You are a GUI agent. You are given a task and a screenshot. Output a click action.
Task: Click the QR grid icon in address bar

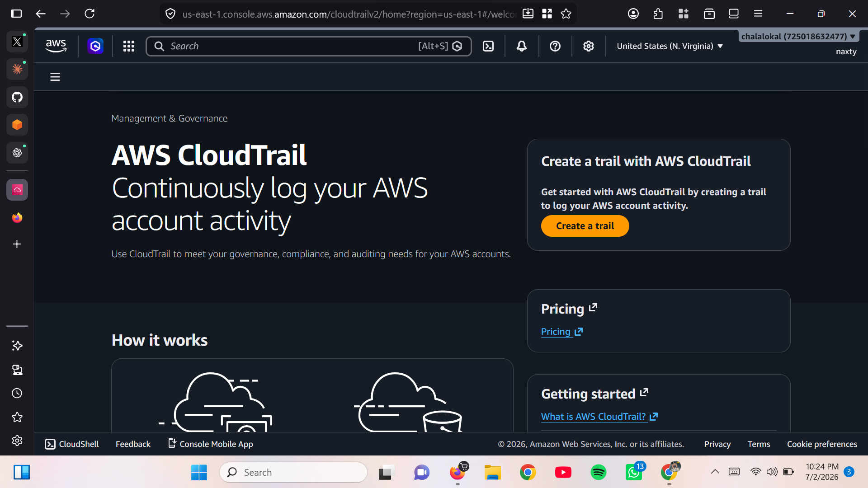(x=547, y=14)
